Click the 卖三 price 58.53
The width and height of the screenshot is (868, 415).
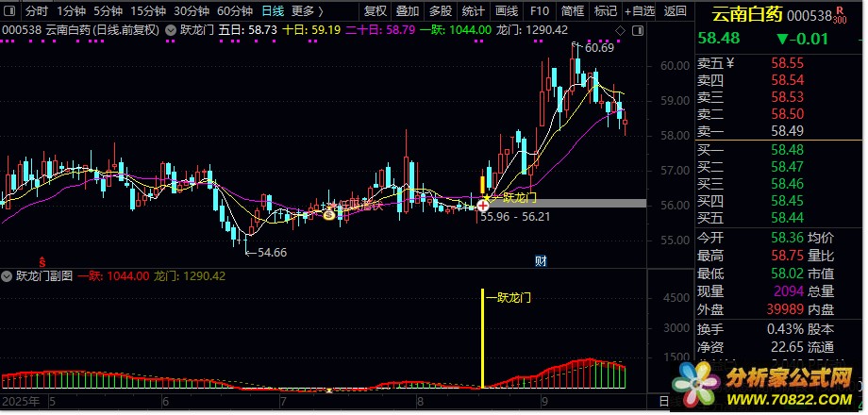[x=787, y=97]
